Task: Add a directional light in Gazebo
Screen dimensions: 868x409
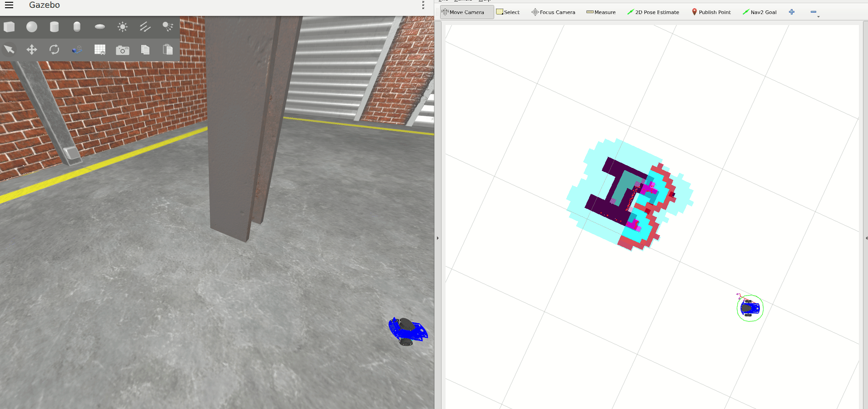Action: (x=145, y=27)
